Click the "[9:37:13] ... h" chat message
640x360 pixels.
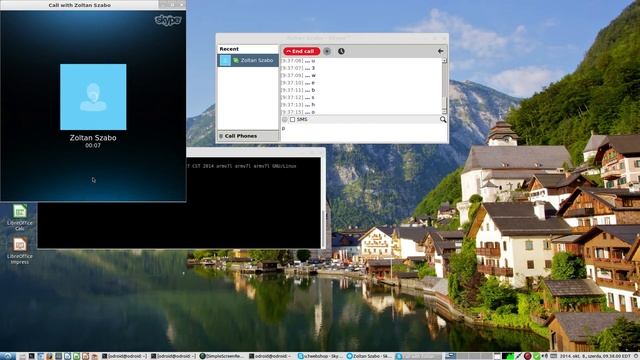(x=298, y=105)
